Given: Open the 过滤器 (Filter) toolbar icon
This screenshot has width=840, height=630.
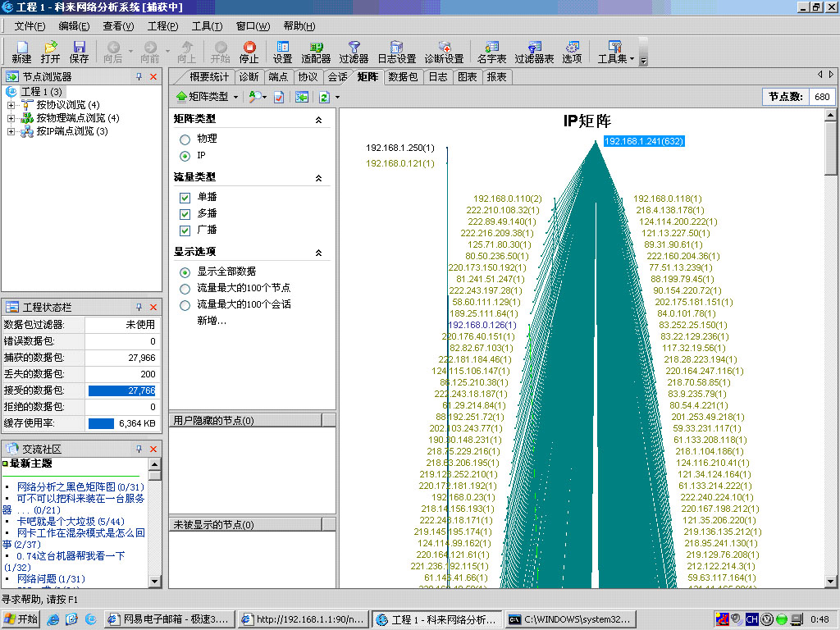Looking at the screenshot, I should point(354,52).
